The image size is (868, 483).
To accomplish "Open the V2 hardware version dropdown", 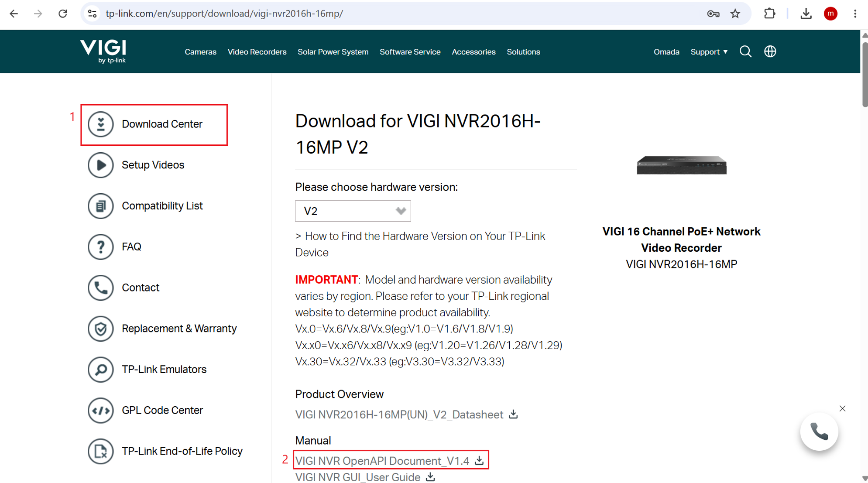I will tap(353, 211).
